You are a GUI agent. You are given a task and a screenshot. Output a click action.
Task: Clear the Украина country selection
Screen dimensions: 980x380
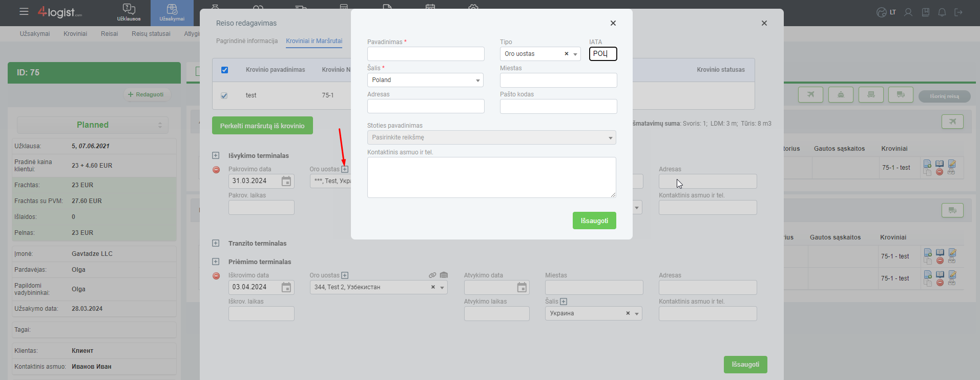pos(628,313)
